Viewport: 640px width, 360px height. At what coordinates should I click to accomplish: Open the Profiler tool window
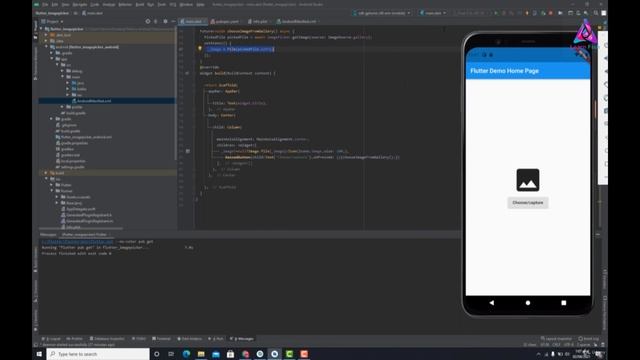point(75,339)
